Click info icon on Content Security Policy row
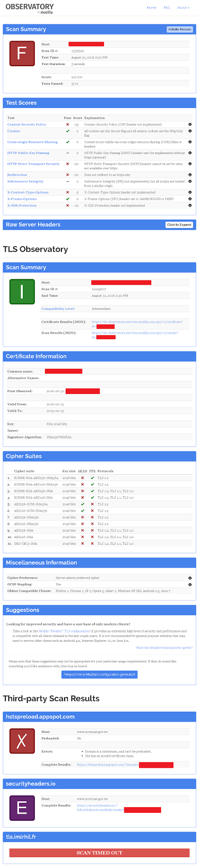Image resolution: width=199 pixels, height=868 pixels. (x=190, y=125)
